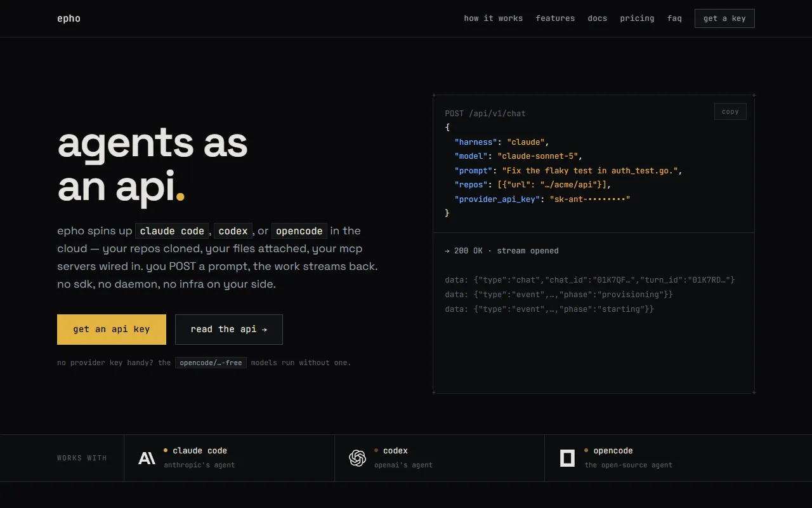Click the claude code inline tag
The image size is (812, 508).
[x=172, y=231]
